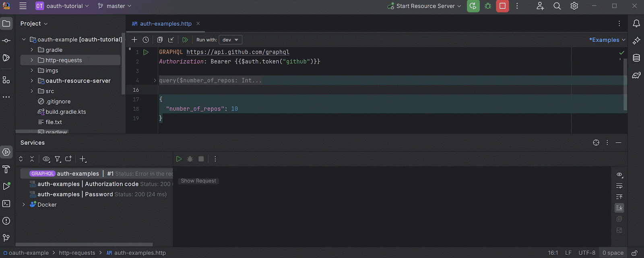Image resolution: width=644 pixels, height=258 pixels.
Task: Open the GitHub GraphQL API URL link
Action: tap(237, 52)
